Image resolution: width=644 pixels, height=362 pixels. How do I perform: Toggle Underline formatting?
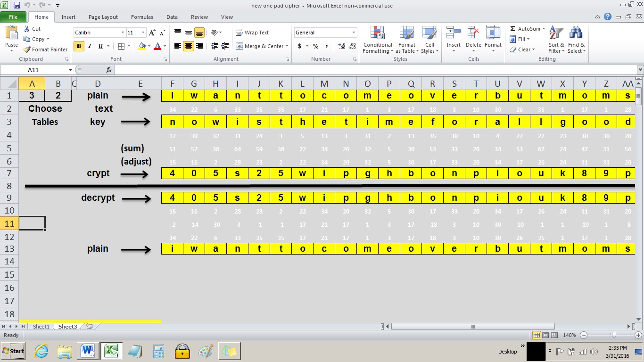click(100, 46)
